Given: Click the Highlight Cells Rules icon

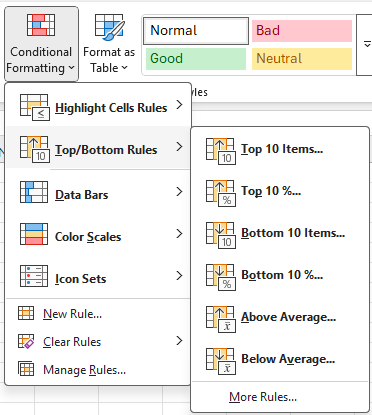Looking at the screenshot, I should (x=35, y=107).
